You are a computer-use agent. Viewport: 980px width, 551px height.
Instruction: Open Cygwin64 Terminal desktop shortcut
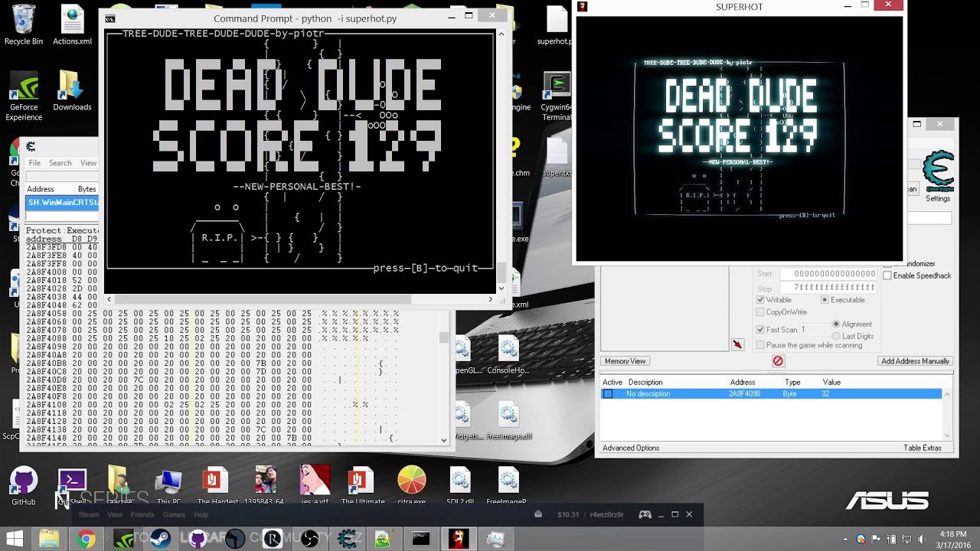click(557, 96)
